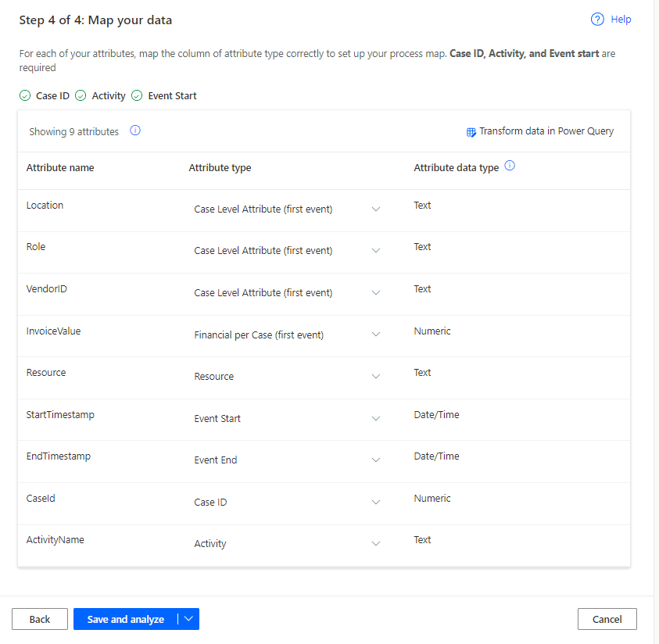Screen dimensions: 659x644
Task: Click the info icon next to Attribute data type
Action: tap(509, 165)
